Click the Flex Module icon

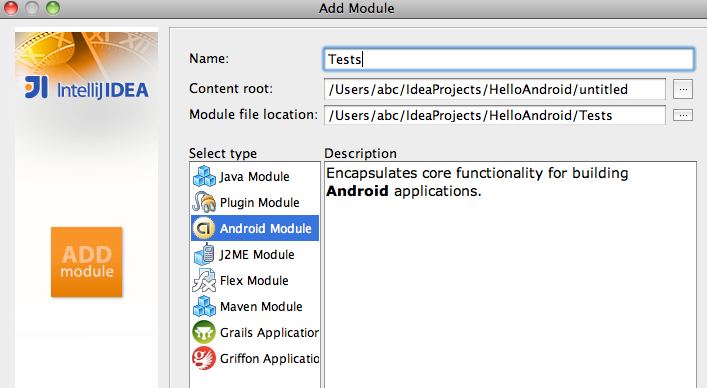(x=204, y=280)
